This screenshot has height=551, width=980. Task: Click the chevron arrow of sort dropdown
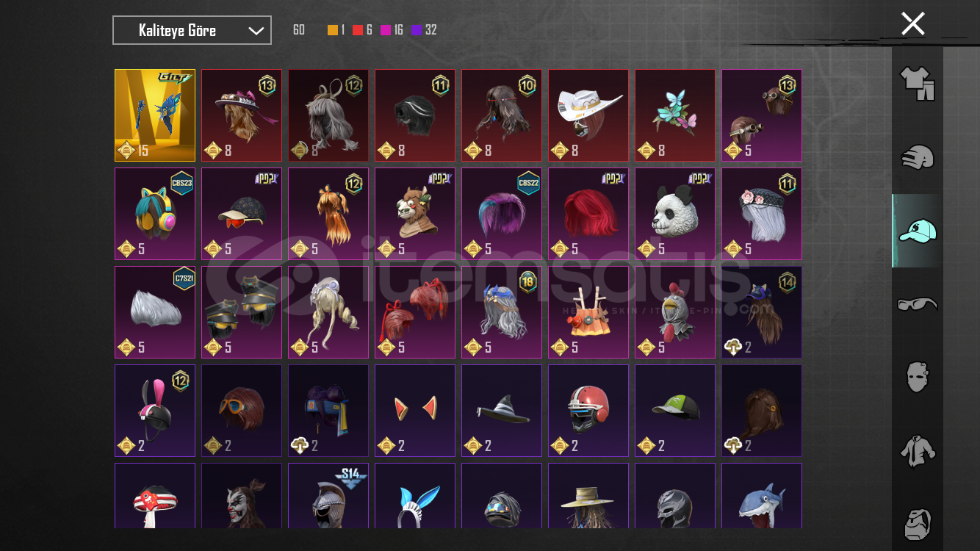pyautogui.click(x=256, y=31)
